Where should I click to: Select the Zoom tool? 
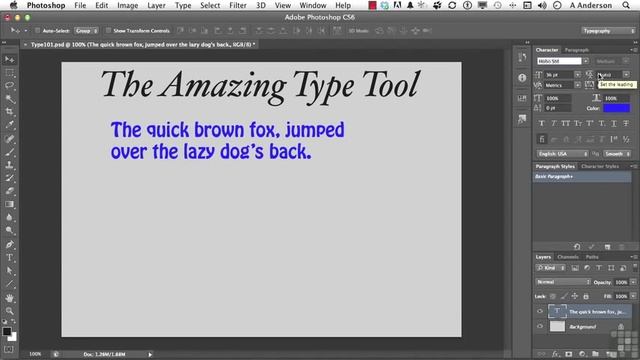point(9,311)
